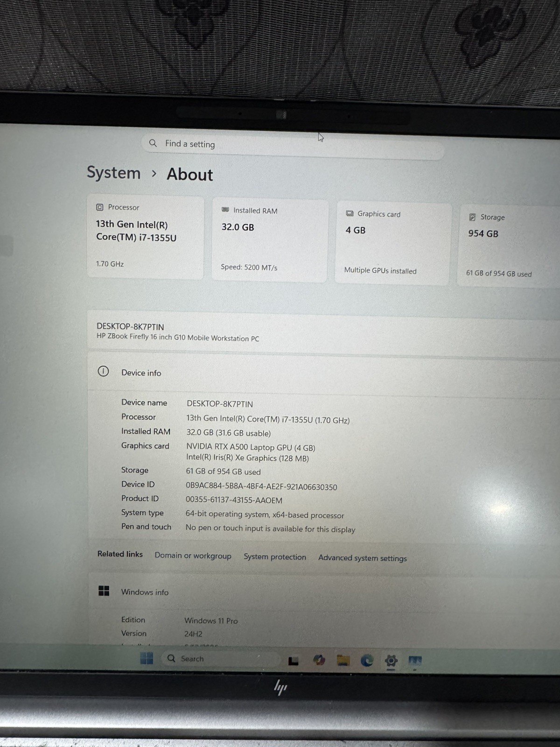Select the Device ID value 0B9AC884-5B8A-4BF4-AE2F-921A06630350
Screen dimensions: 560x747
tap(261, 486)
